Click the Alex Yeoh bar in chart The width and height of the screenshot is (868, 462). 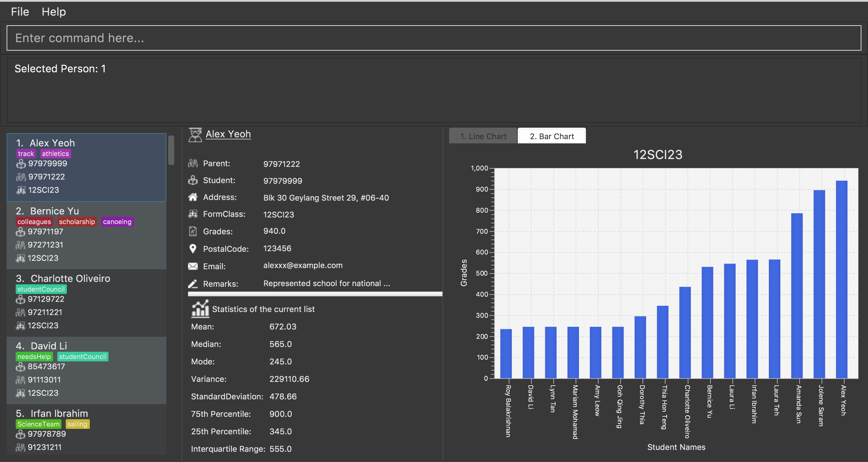pyautogui.click(x=841, y=279)
